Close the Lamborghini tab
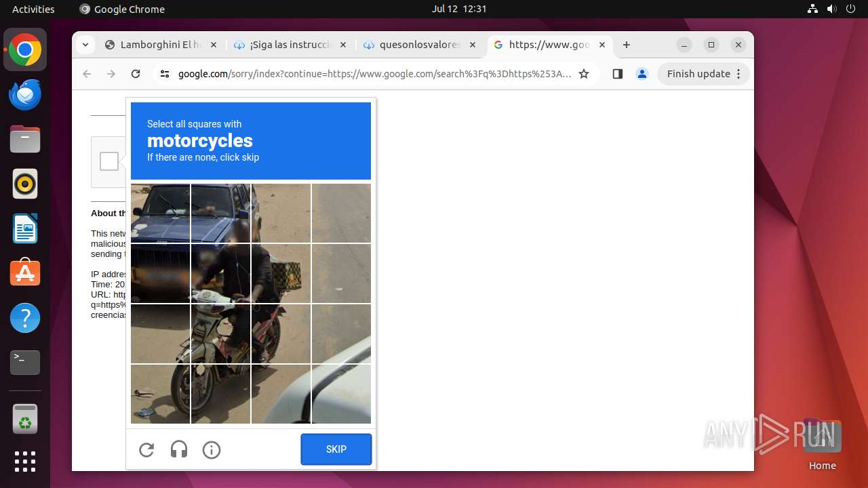 [x=213, y=45]
